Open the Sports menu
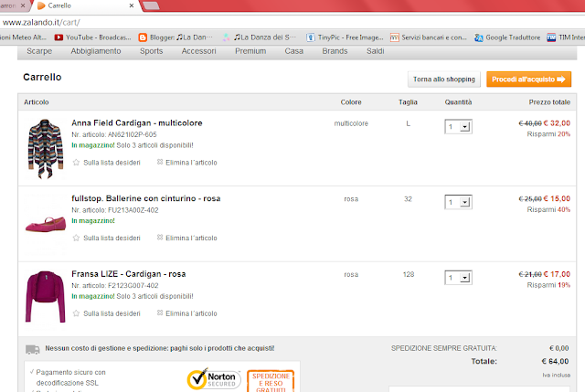This screenshot has height=392, width=585. pos(152,51)
